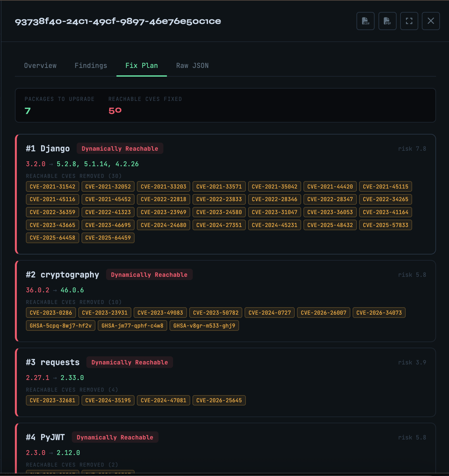The width and height of the screenshot is (449, 476).
Task: Select PyJWT's Dynamically Reachable badge
Action: coord(115,437)
